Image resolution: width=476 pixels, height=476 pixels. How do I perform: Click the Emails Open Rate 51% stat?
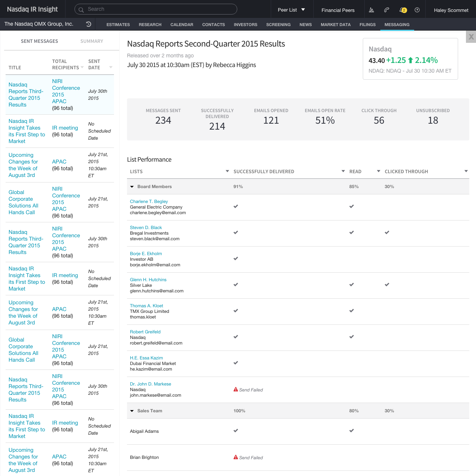coord(325,117)
